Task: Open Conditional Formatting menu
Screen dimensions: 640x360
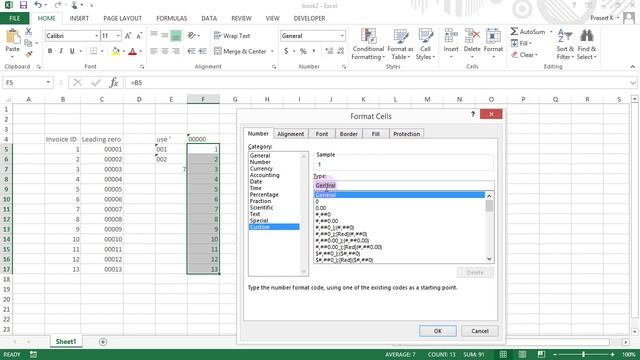Action: (368, 44)
